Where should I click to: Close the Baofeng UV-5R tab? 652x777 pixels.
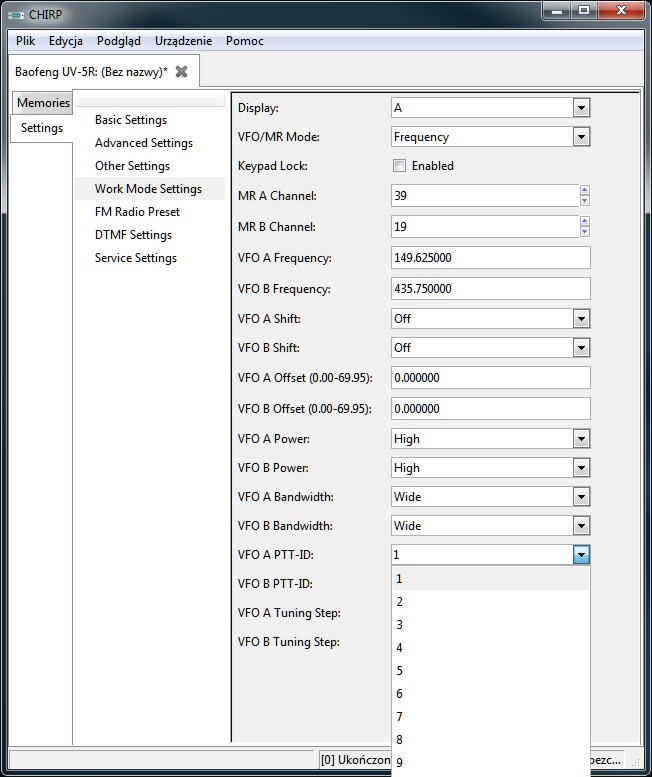pos(181,71)
